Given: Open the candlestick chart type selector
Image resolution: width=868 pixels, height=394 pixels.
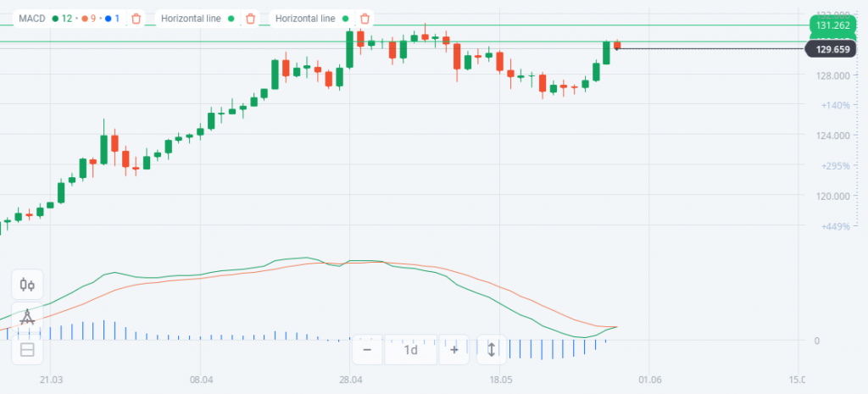Looking at the screenshot, I should pyautogui.click(x=27, y=285).
